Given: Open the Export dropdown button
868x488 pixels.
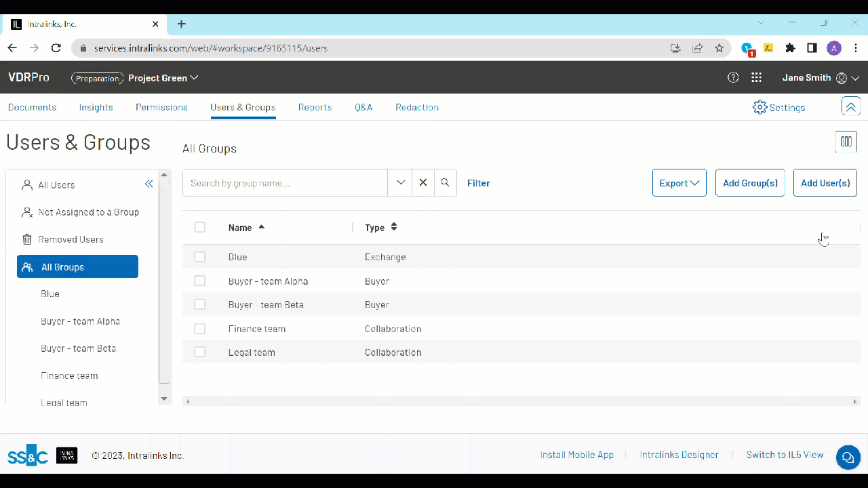Looking at the screenshot, I should [x=679, y=183].
